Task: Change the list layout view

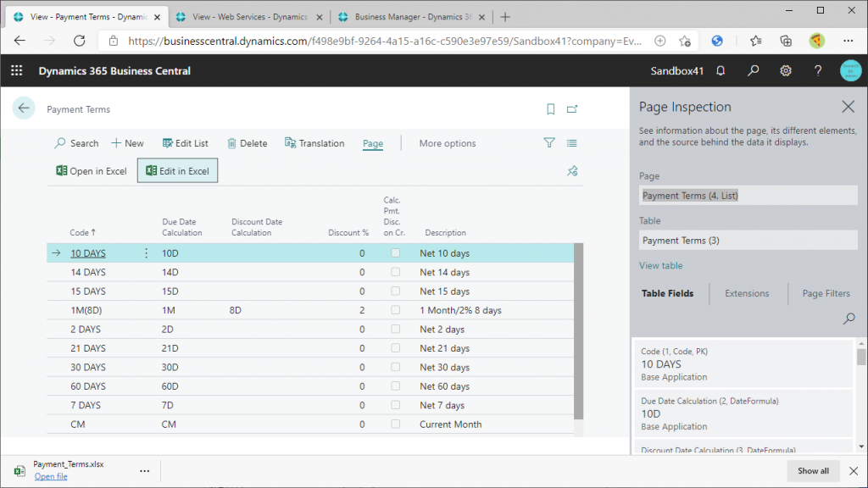Action: point(572,143)
